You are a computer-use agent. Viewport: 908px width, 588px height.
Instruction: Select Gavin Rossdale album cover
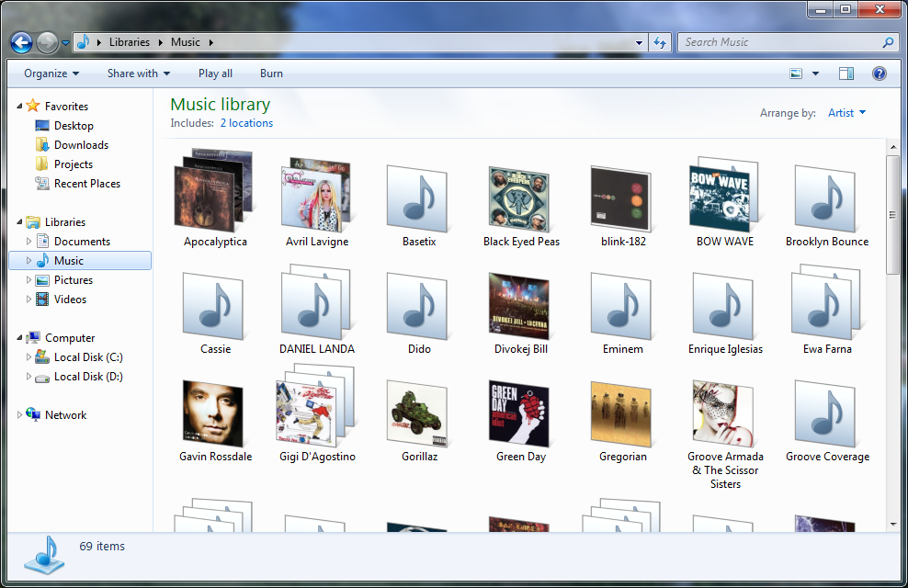(213, 413)
